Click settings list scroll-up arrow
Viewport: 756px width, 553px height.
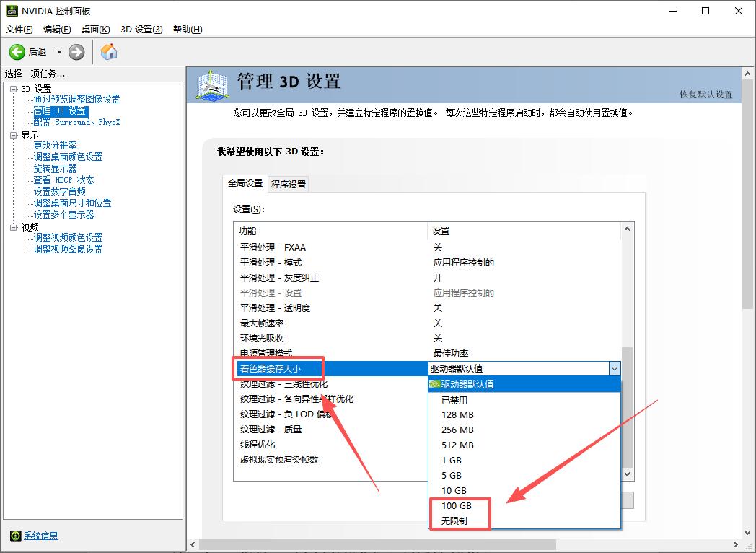click(627, 229)
